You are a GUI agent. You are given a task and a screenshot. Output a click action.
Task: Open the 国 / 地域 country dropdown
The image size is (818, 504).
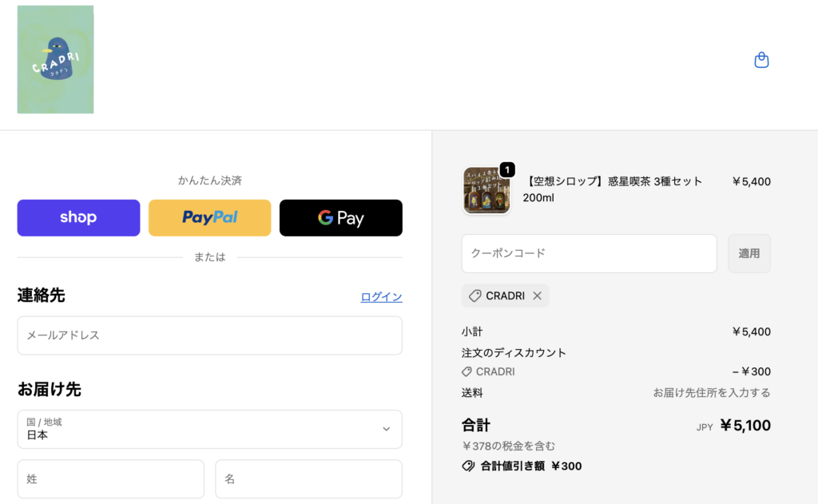pyautogui.click(x=209, y=430)
